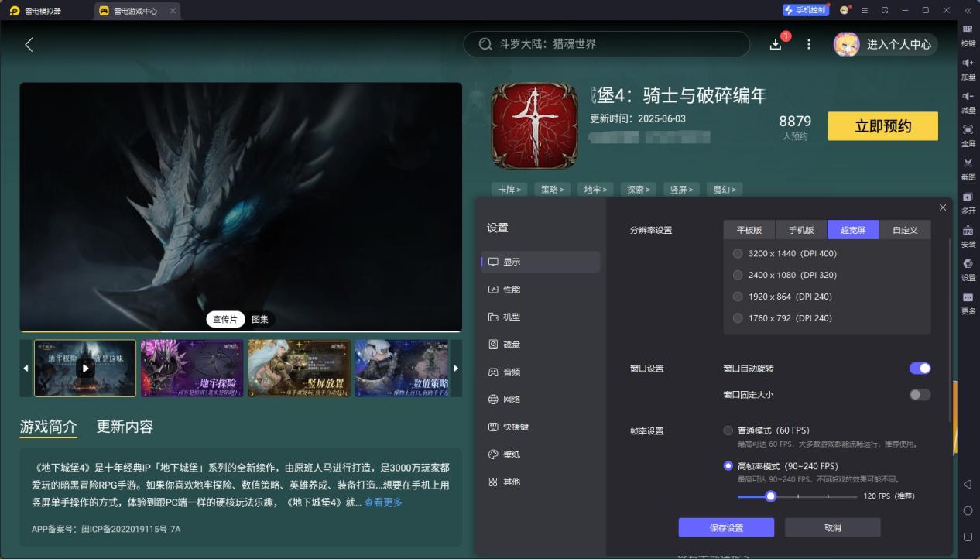The image size is (980, 559).
Task: Click search field 斗罗大陆：猎魂世界
Action: tap(607, 44)
